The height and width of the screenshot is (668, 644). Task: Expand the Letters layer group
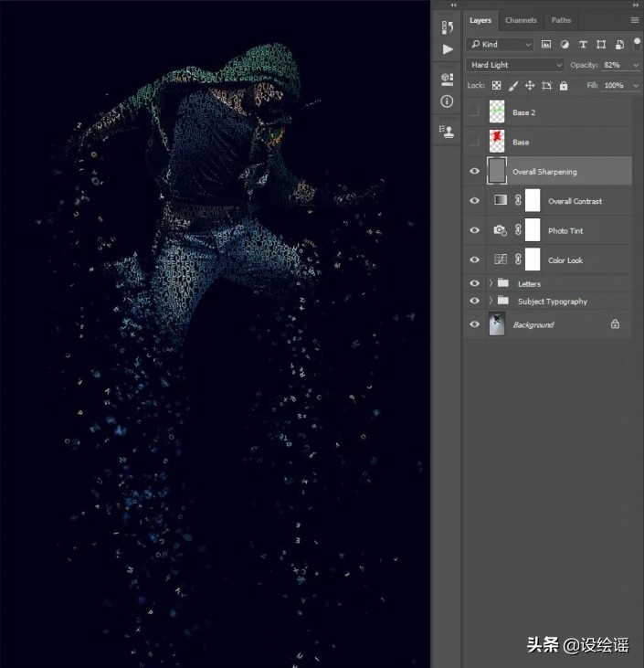tap(491, 284)
